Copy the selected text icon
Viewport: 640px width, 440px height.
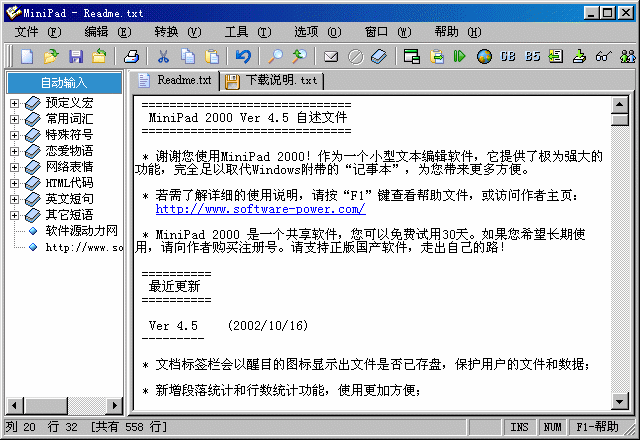(x=188, y=56)
